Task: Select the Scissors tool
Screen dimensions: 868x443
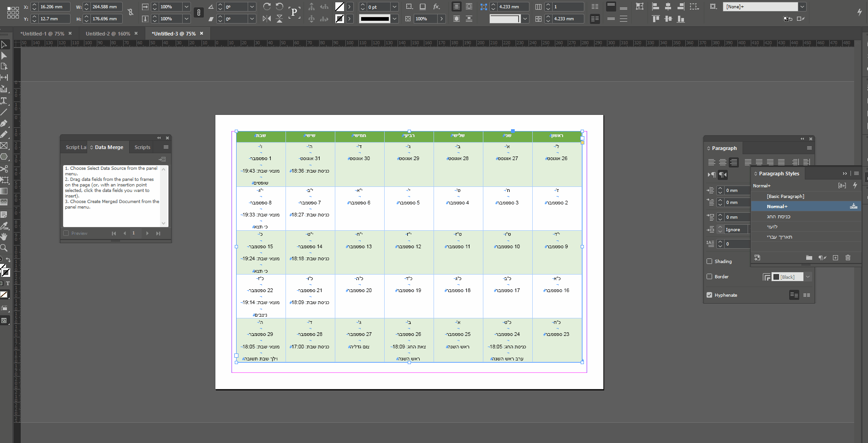Action: tap(4, 169)
